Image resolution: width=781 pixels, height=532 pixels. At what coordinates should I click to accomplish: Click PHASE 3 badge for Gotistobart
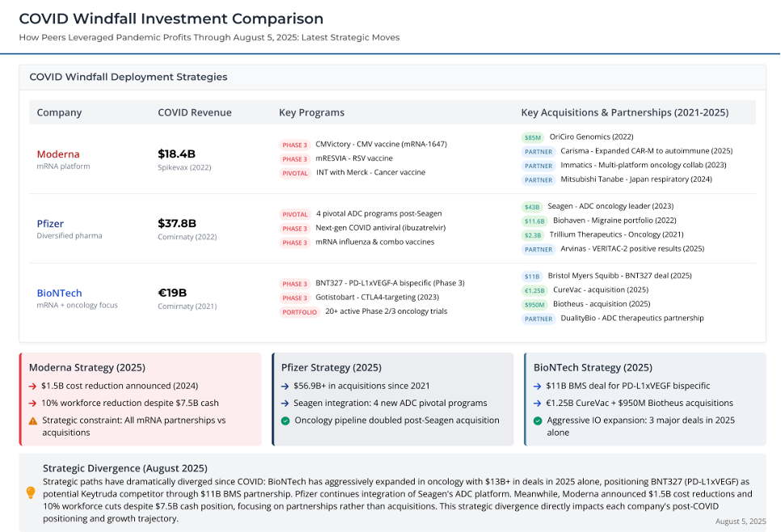pyautogui.click(x=295, y=298)
